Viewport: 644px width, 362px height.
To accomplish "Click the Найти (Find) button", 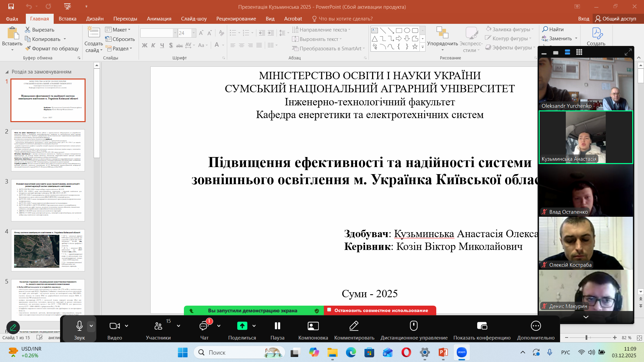I will pyautogui.click(x=553, y=30).
